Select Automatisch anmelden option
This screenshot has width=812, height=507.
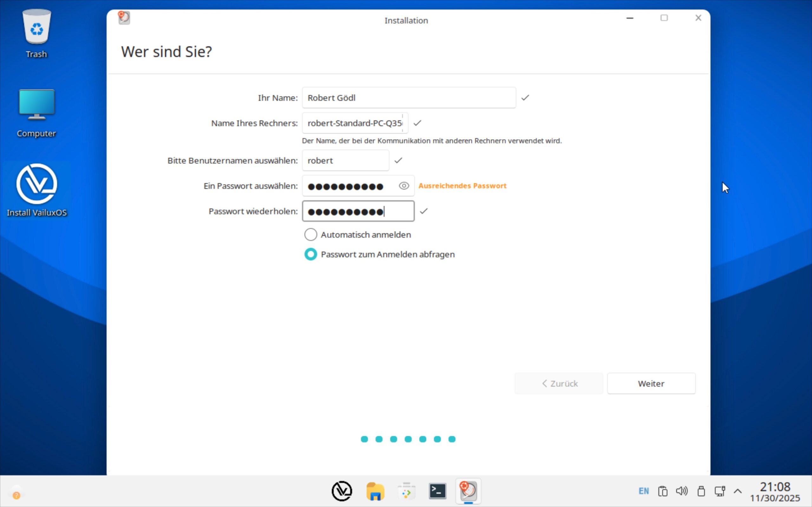[x=311, y=235]
